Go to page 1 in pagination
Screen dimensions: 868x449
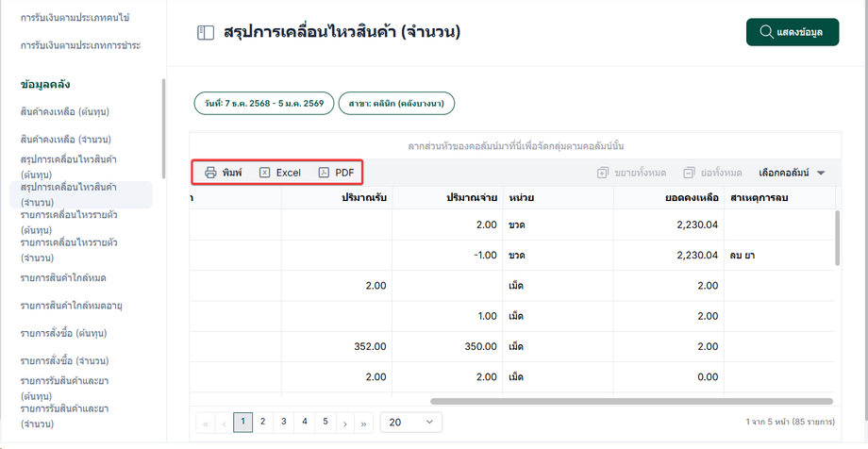click(243, 423)
